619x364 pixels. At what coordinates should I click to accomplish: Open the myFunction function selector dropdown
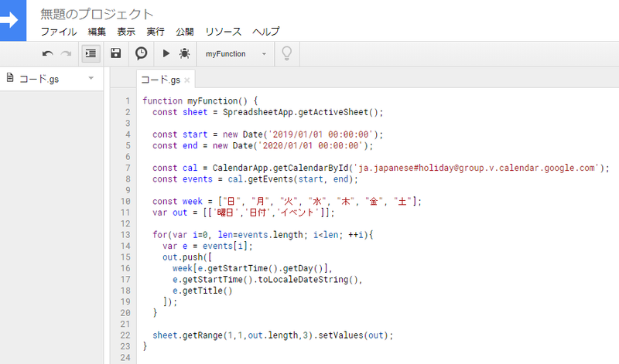pos(236,53)
